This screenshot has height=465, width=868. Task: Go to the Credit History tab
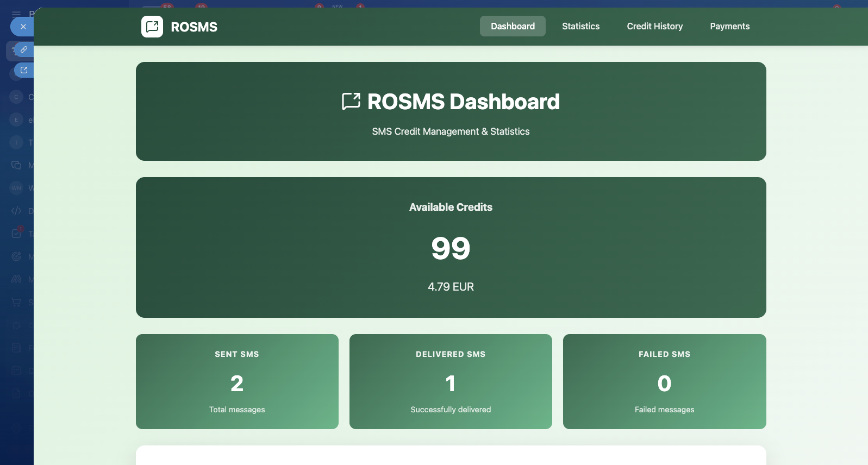pos(654,26)
